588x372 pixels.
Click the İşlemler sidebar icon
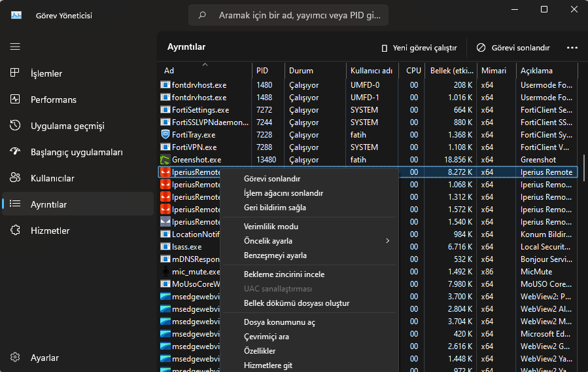click(15, 73)
